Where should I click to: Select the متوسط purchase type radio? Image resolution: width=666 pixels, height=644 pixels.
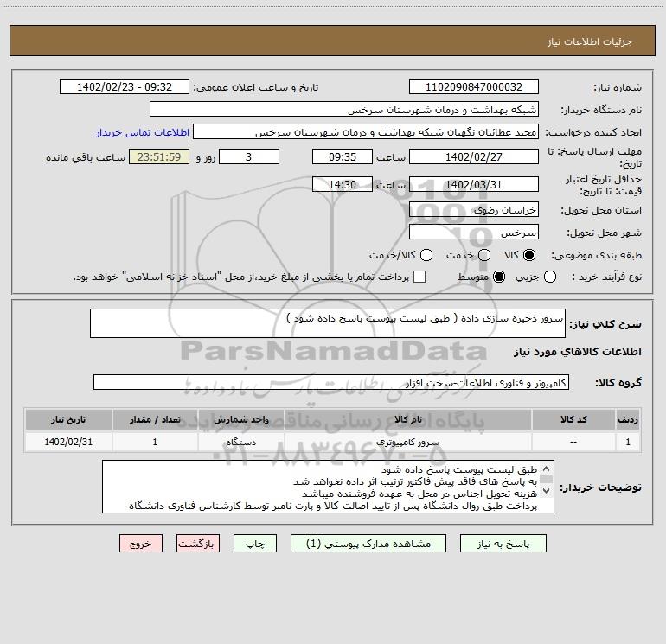pos(499,277)
